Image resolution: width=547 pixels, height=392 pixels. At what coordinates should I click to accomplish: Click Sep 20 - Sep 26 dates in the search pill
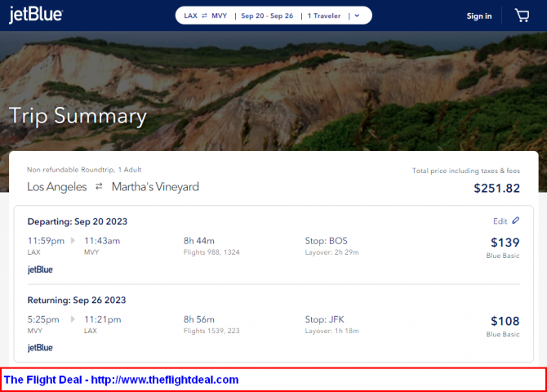(267, 16)
